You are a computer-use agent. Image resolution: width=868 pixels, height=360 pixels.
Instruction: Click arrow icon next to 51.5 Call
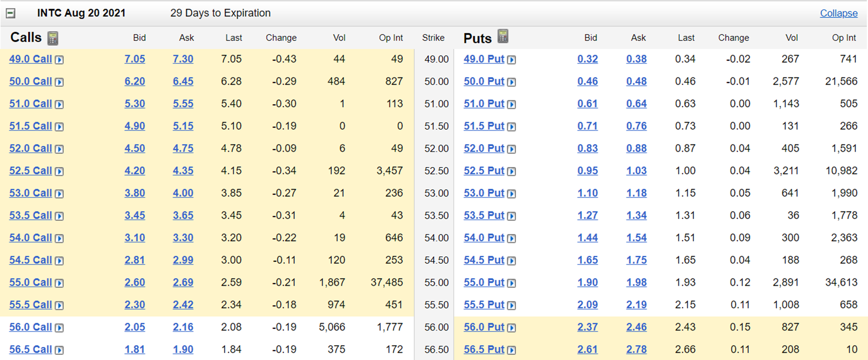point(59,127)
